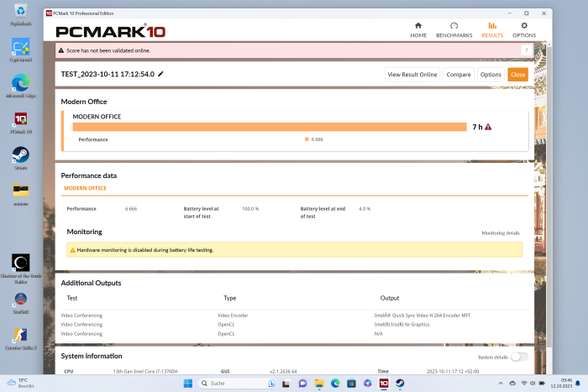Click the question mark help button in the validation banner
The image size is (588, 392).
tap(527, 50)
